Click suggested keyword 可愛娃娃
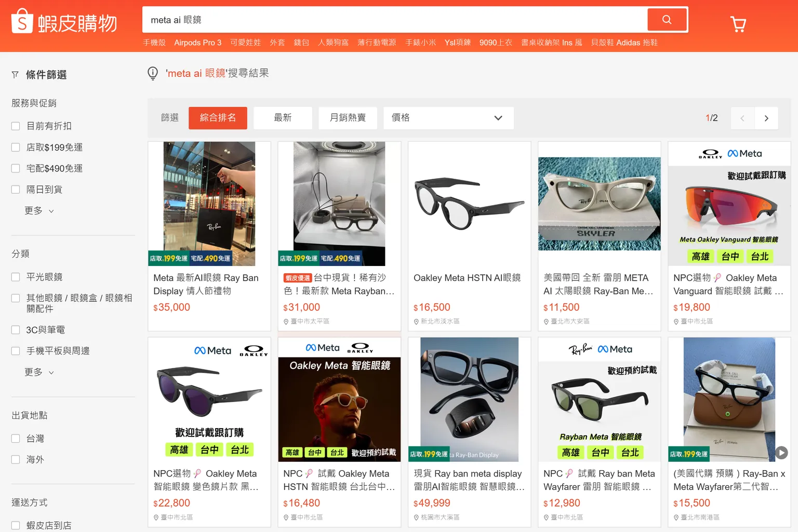Screen dimensions: 798x532 (246, 43)
